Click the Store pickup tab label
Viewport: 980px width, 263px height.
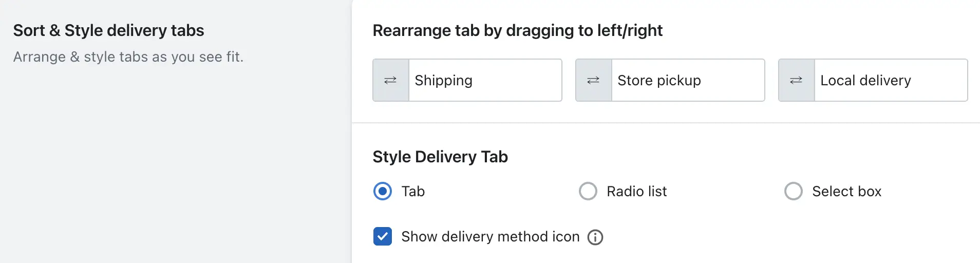point(659,81)
